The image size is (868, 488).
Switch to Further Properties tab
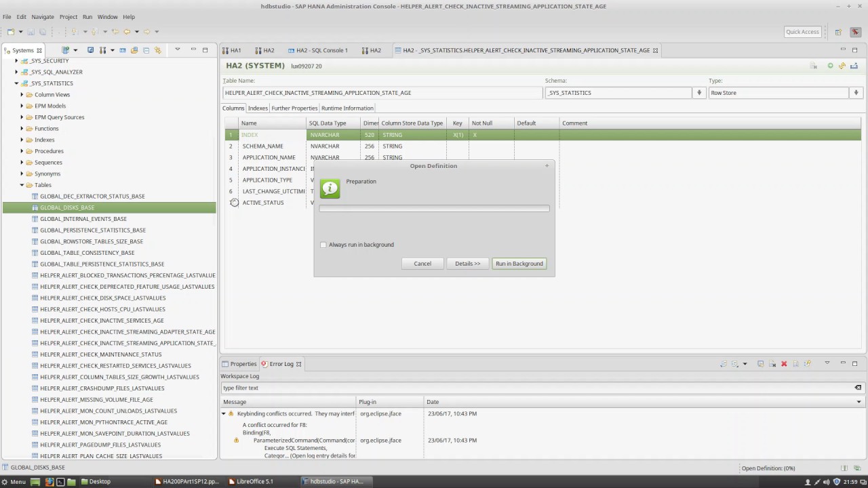pos(294,108)
